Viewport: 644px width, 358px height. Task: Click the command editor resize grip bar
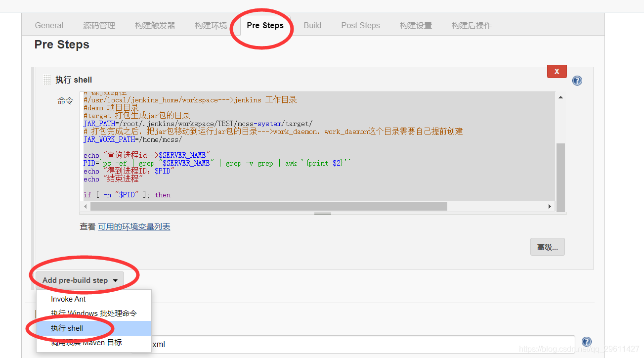click(323, 214)
